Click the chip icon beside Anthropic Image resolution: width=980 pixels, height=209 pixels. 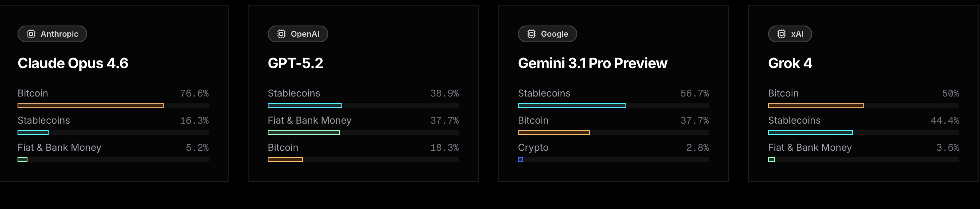tap(31, 34)
